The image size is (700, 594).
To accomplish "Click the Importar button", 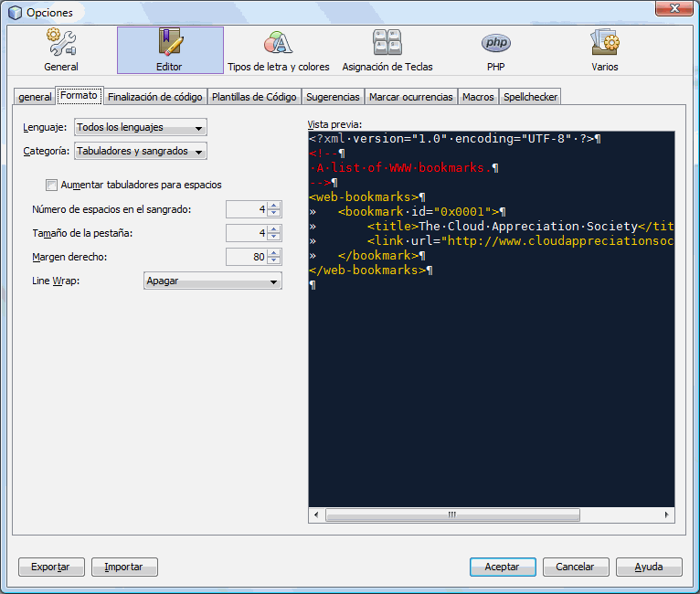I will click(x=124, y=567).
